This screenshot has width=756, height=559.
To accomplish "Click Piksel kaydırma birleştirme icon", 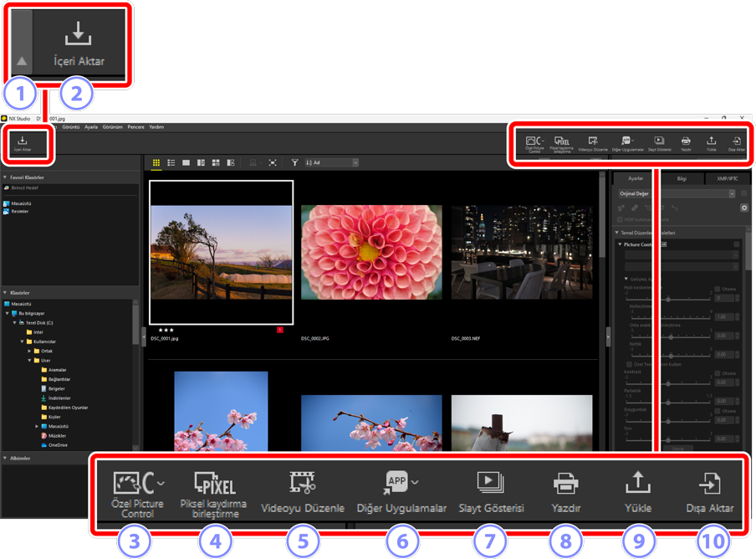I will [561, 141].
